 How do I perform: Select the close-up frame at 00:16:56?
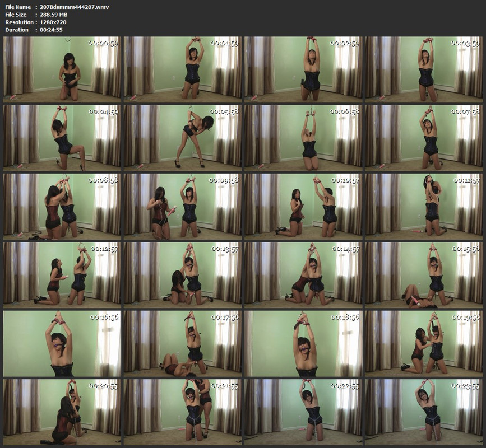coord(62,344)
